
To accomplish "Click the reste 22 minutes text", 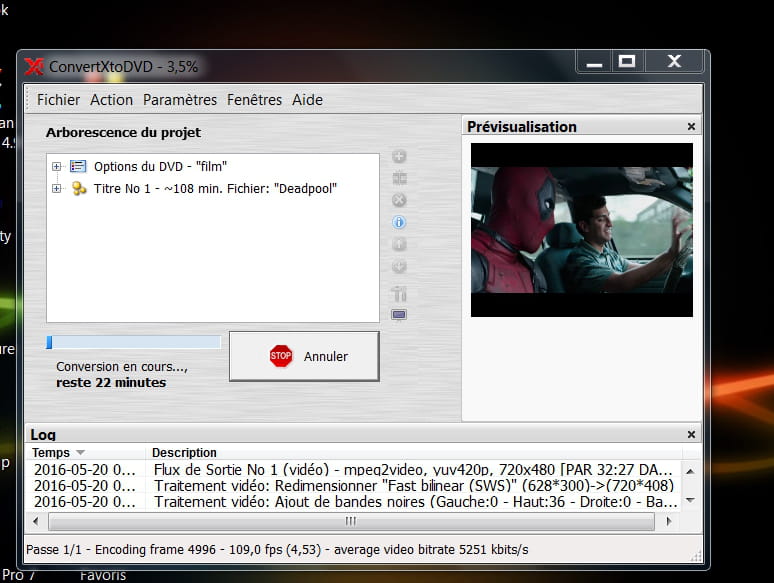I will click(x=111, y=383).
